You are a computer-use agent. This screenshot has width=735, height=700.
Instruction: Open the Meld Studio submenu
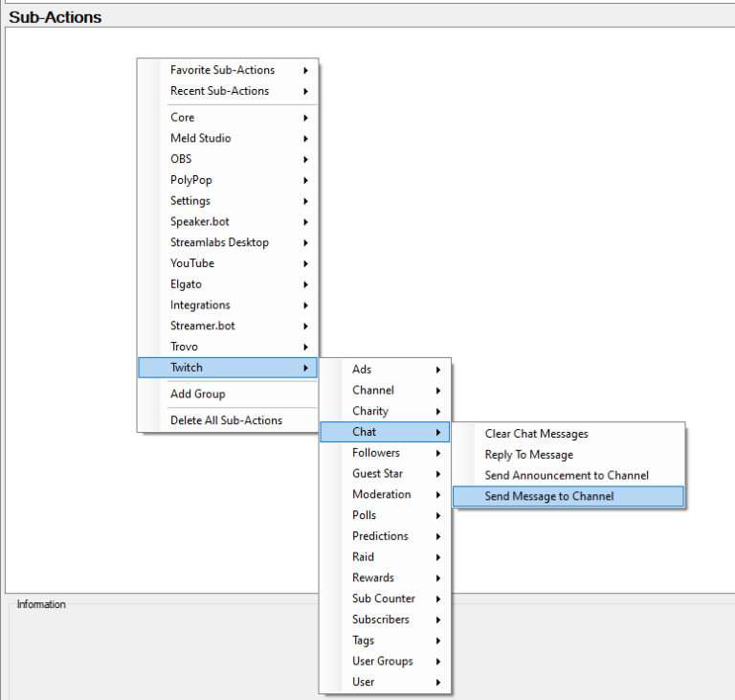(x=200, y=138)
